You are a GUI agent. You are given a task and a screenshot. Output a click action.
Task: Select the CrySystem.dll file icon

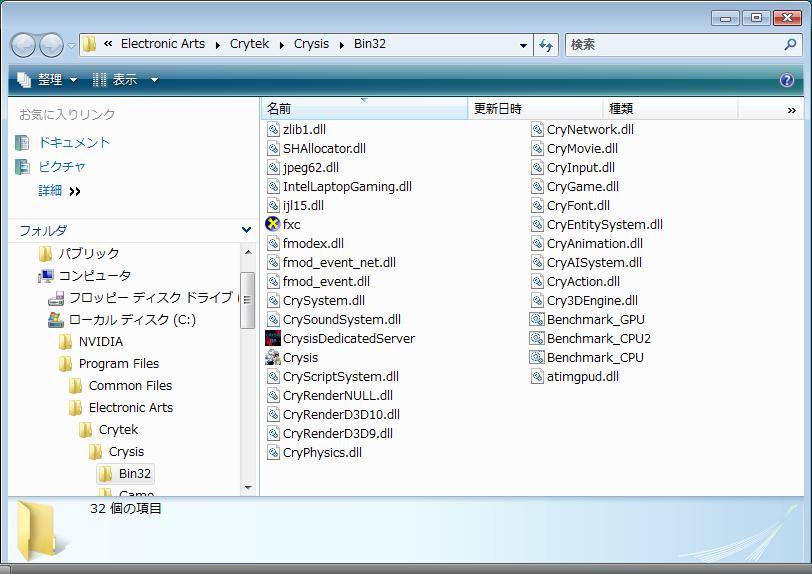click(273, 300)
